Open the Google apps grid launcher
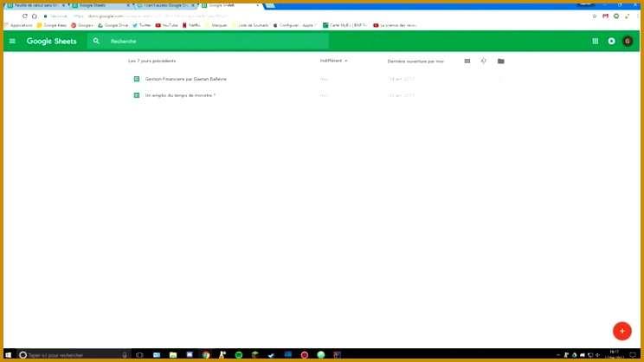 (x=596, y=41)
